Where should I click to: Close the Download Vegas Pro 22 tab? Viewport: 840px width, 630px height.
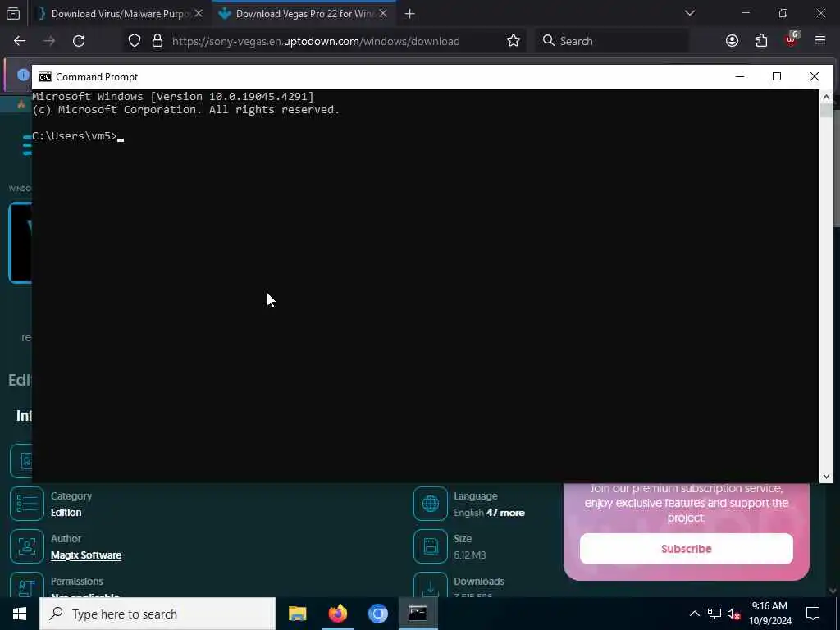383,14
